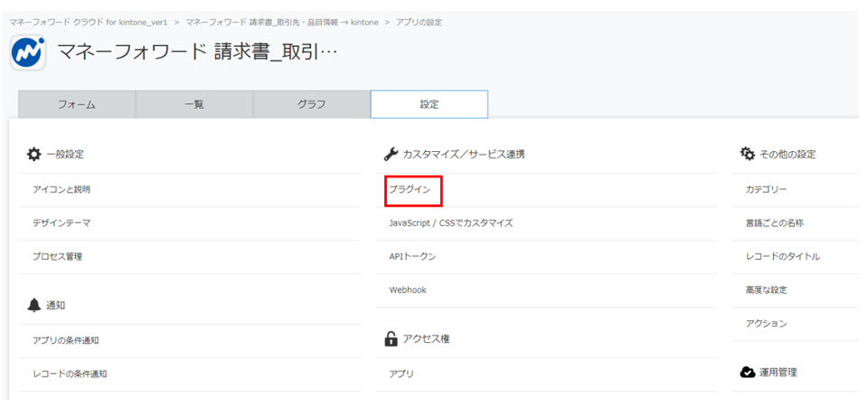Switch to the グラフ tab
This screenshot has height=409, width=868.
[x=312, y=105]
